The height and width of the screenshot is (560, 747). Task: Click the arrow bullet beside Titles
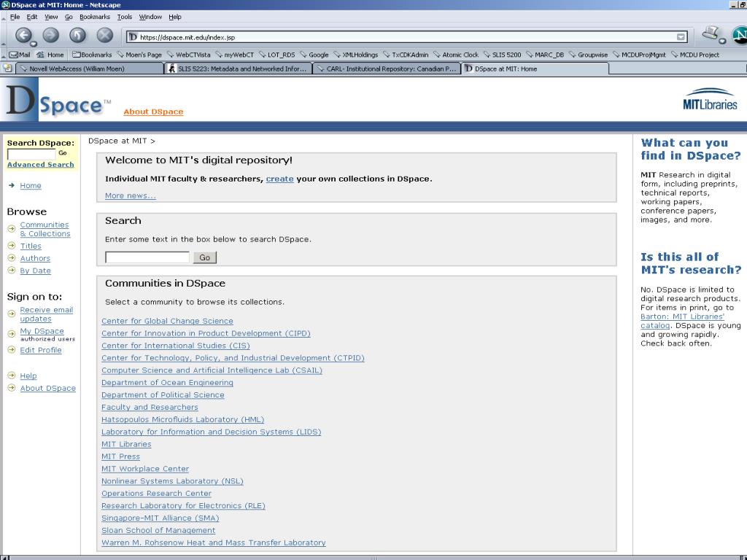click(12, 246)
